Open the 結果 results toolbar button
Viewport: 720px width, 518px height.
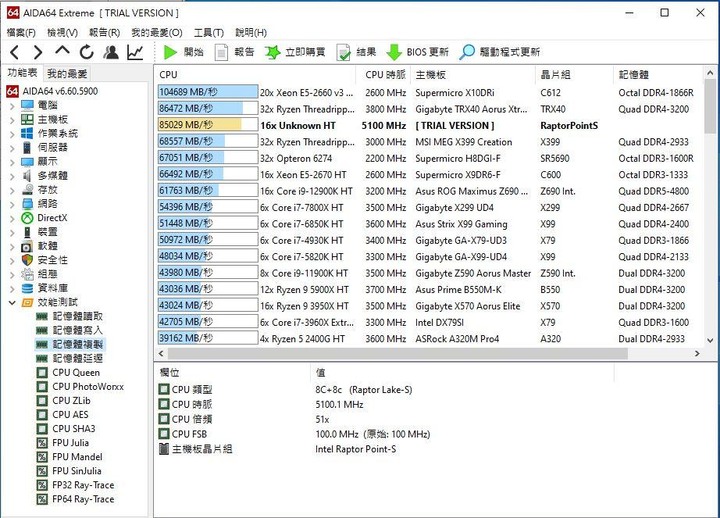coord(356,52)
